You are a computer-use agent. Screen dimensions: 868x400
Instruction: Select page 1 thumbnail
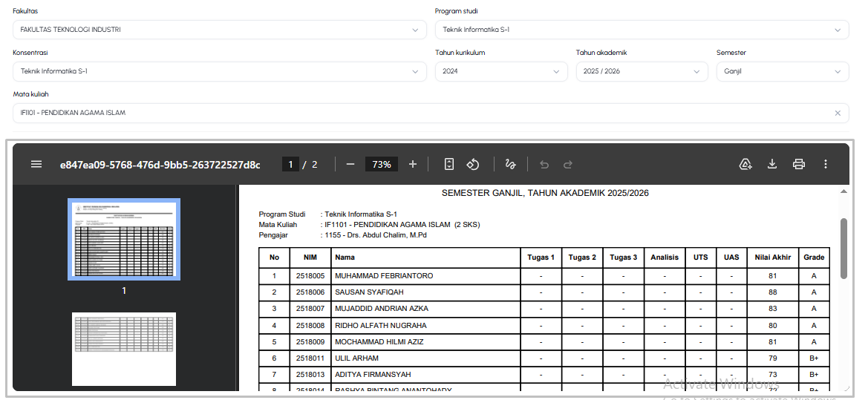point(124,240)
